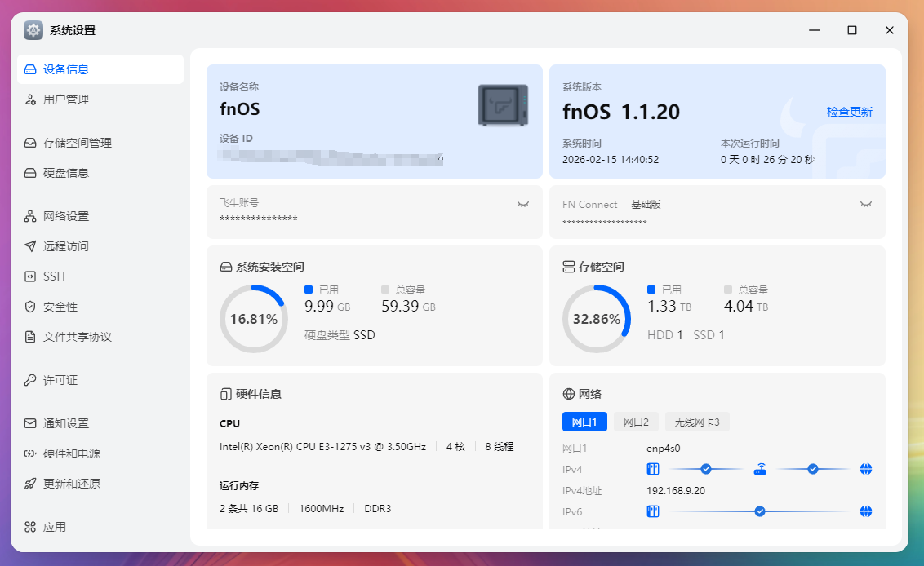Click the IPv6 internet globe icon
The width and height of the screenshot is (924, 566).
[x=866, y=511]
